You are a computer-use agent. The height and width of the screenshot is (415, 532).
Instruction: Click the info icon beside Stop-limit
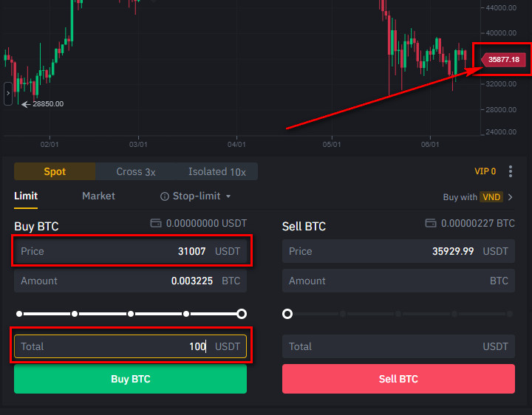(x=165, y=196)
